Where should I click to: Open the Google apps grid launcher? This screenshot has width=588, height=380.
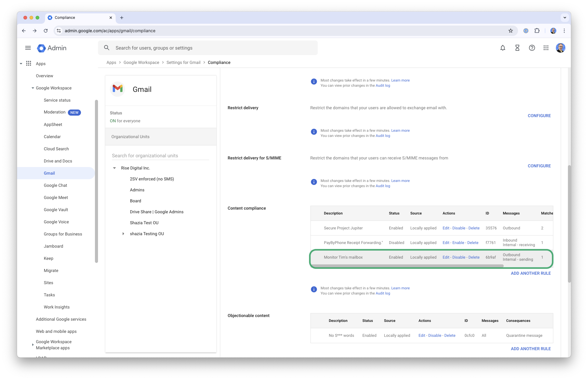[x=546, y=48]
